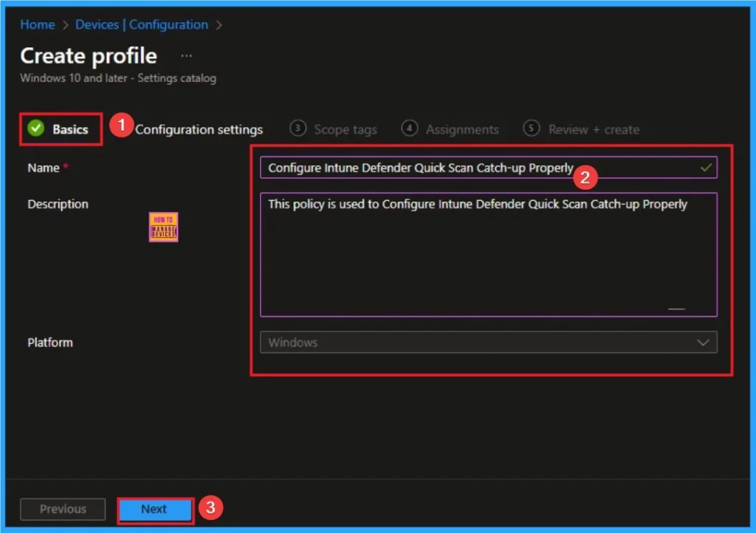Screen dimensions: 756x533
Task: Click the Next button
Action: 154,509
